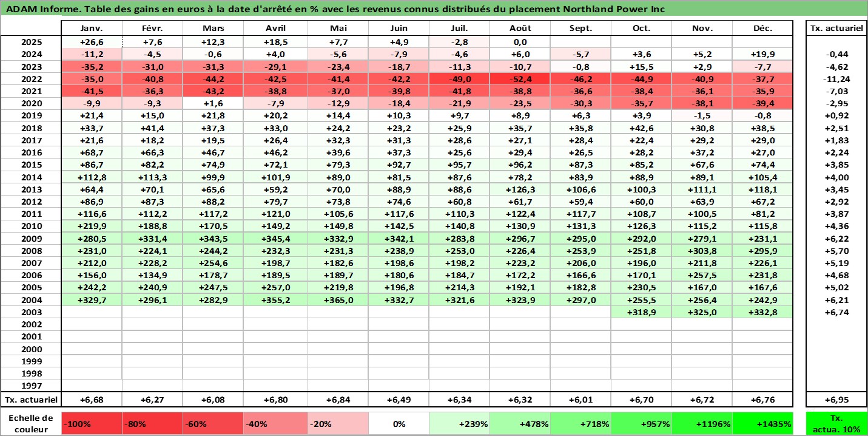Click the +365,0 cell for May 2004
This screenshot has height=436, width=868.
coord(338,300)
